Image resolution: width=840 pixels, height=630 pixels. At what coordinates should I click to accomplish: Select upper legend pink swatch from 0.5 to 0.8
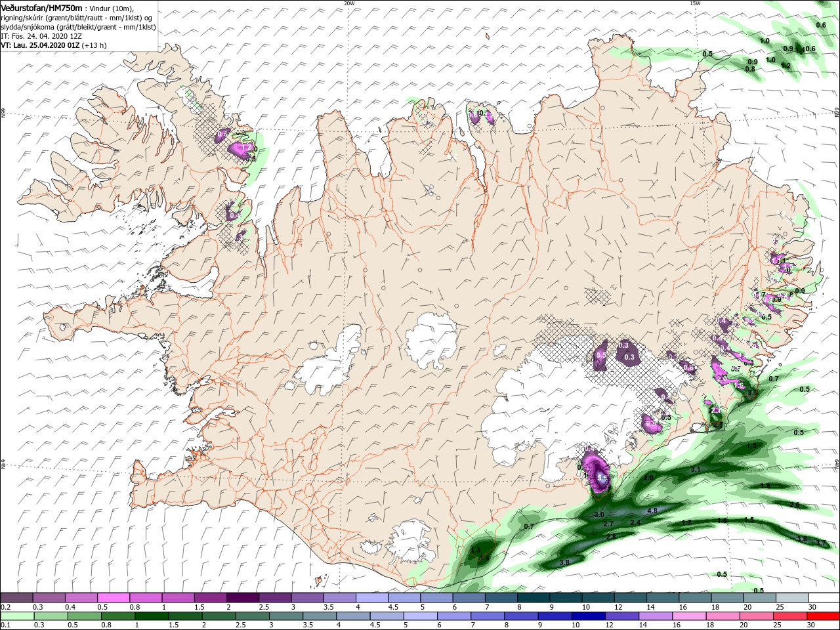coord(114,598)
